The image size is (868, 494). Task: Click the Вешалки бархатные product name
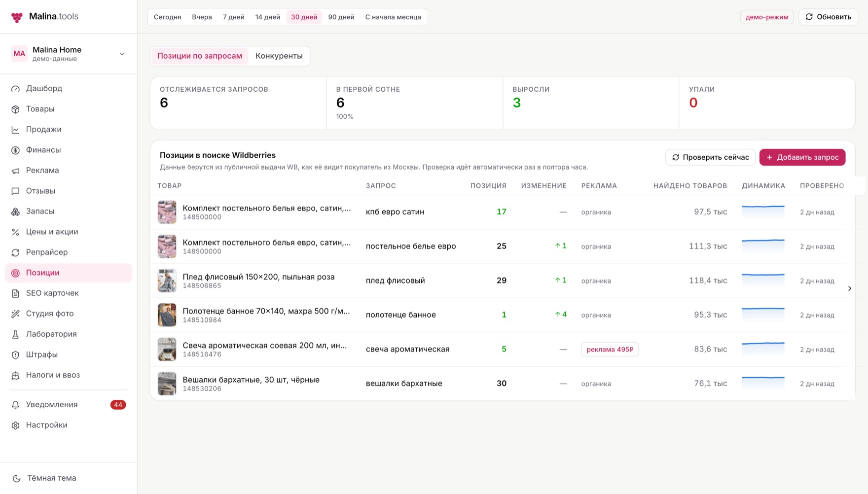pos(251,380)
